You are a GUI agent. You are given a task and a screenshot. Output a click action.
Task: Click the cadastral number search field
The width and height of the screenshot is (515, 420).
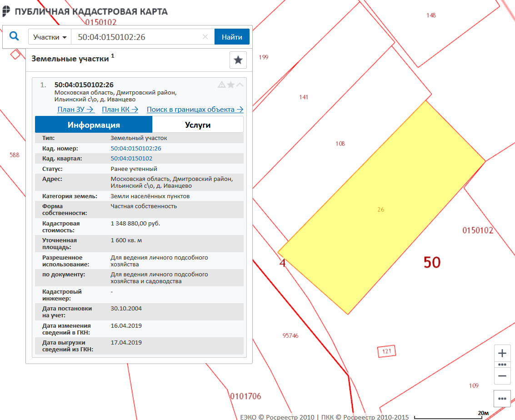136,37
